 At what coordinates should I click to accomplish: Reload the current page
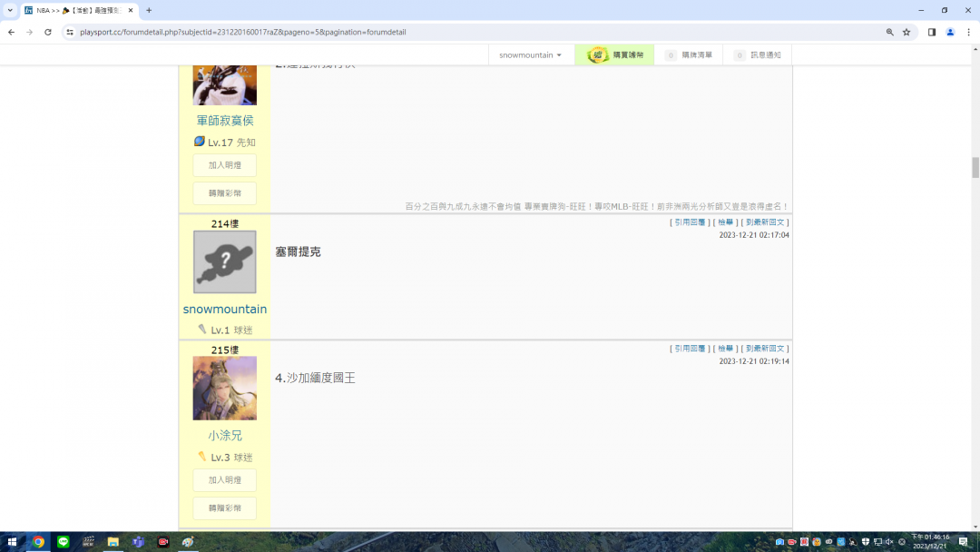coord(47,32)
